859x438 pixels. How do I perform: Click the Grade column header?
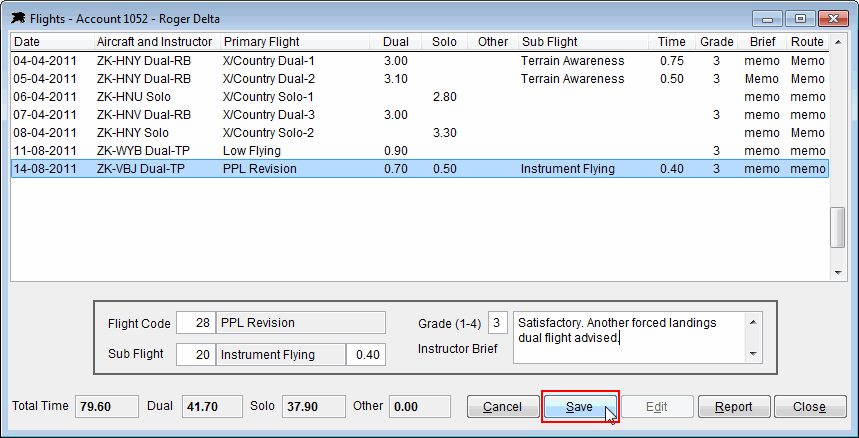click(717, 42)
